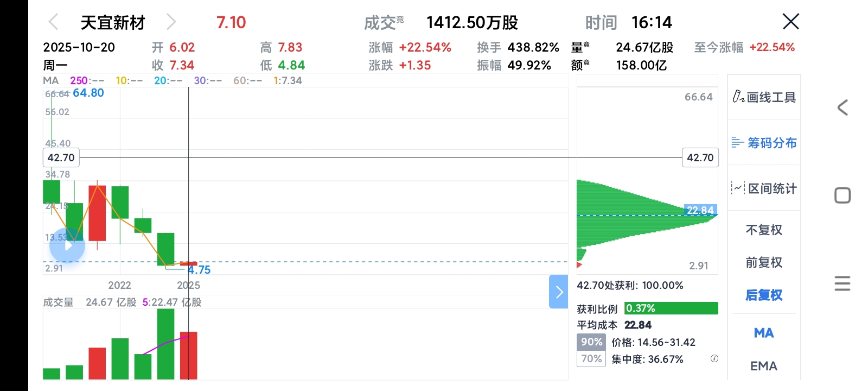
Task: Open interval statistics (区间统计)
Action: pos(764,188)
